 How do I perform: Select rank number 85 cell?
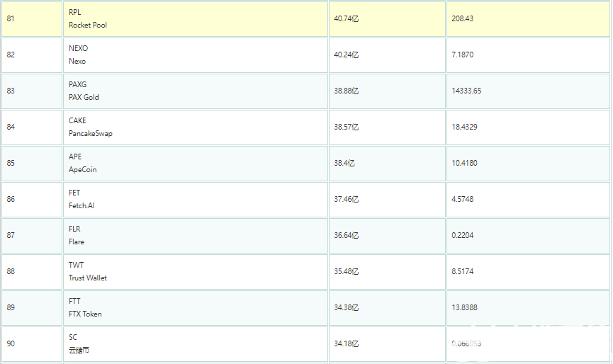click(x=11, y=163)
